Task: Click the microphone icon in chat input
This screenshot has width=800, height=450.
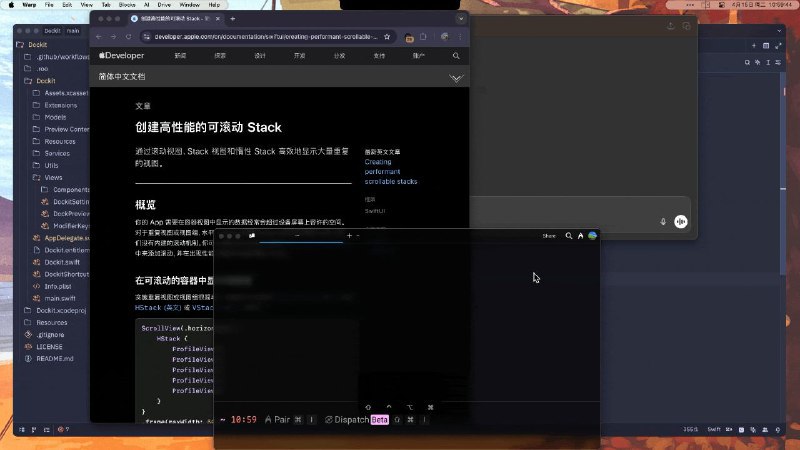Action: point(663,222)
